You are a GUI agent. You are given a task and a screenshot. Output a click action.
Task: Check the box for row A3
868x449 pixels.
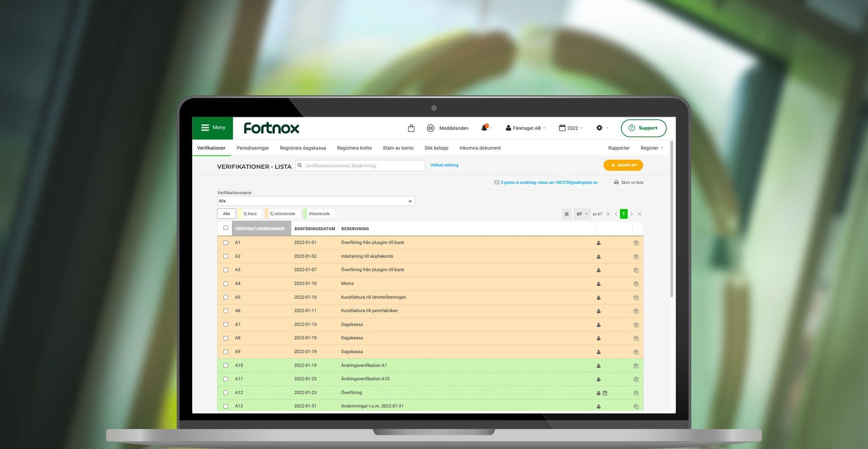(x=226, y=270)
